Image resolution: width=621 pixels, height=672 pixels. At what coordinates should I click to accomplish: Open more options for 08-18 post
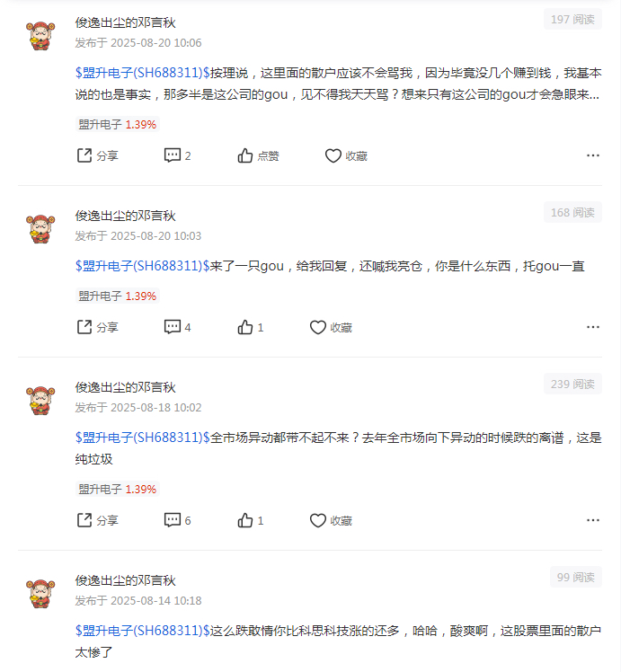(593, 520)
